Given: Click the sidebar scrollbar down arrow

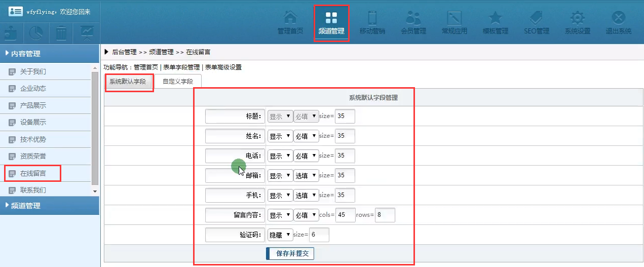Looking at the screenshot, I should [x=95, y=191].
